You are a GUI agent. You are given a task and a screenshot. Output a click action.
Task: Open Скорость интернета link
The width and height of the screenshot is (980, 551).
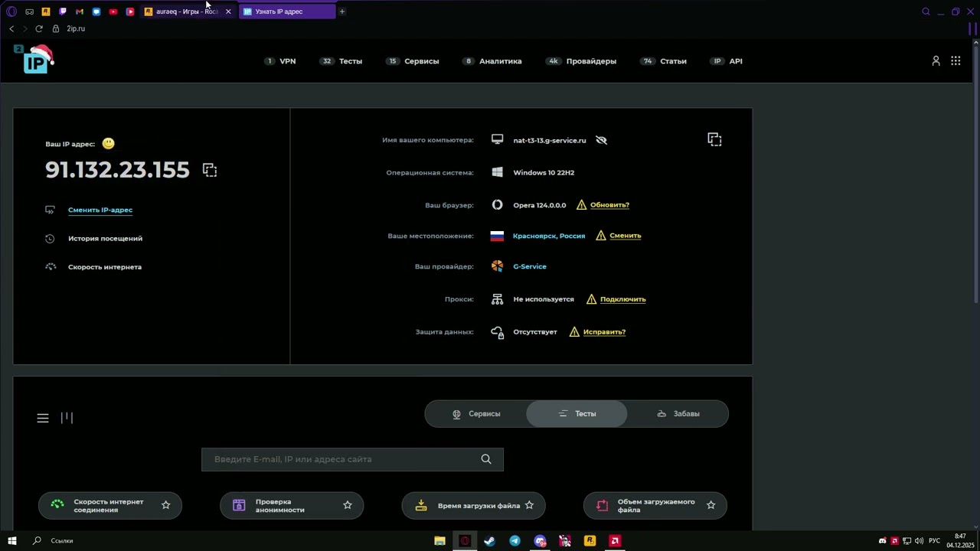[x=105, y=267]
